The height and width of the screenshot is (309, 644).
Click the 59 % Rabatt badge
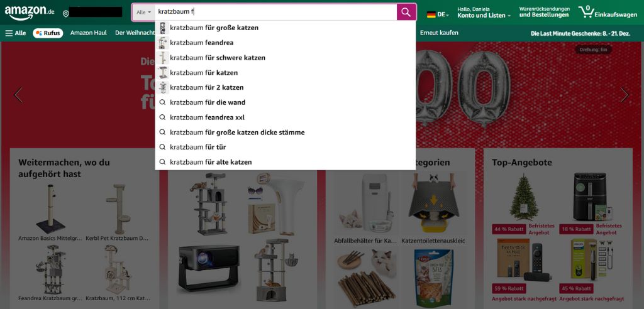[508, 288]
